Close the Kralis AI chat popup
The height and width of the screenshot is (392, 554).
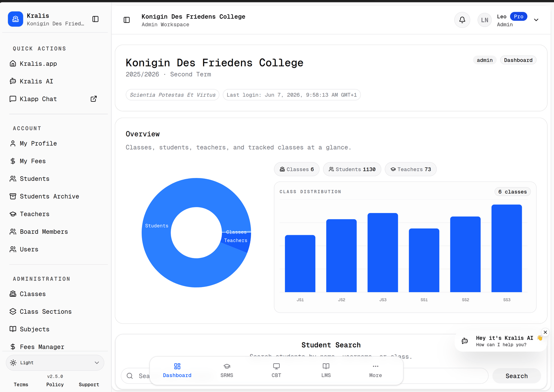(x=545, y=332)
